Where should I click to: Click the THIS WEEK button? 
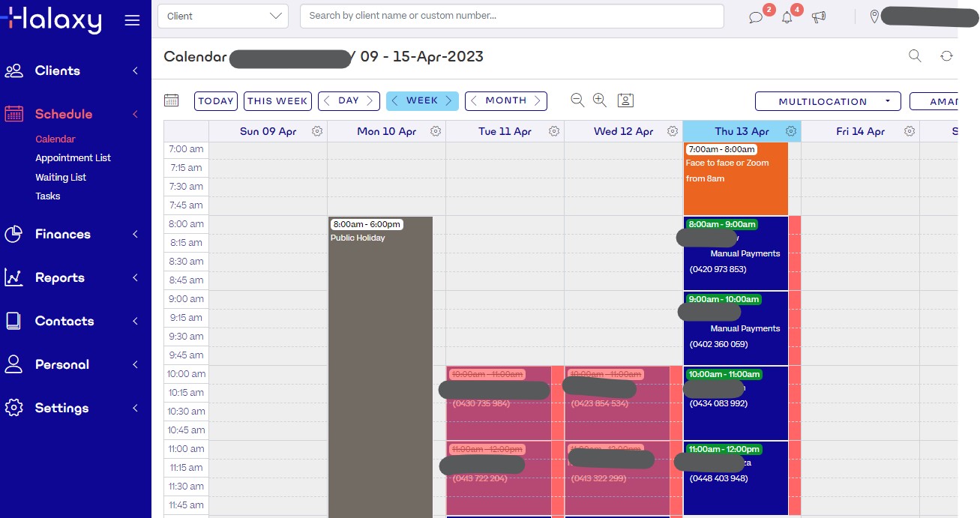(x=277, y=101)
